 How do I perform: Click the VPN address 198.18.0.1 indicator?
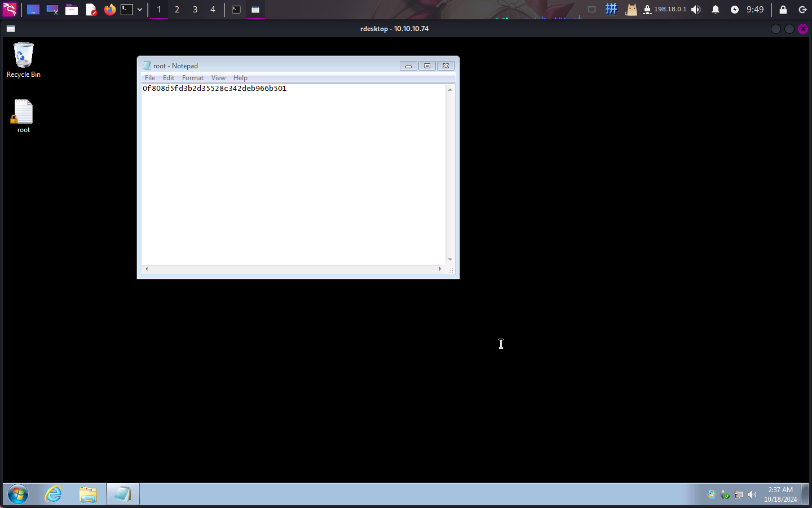(x=665, y=10)
